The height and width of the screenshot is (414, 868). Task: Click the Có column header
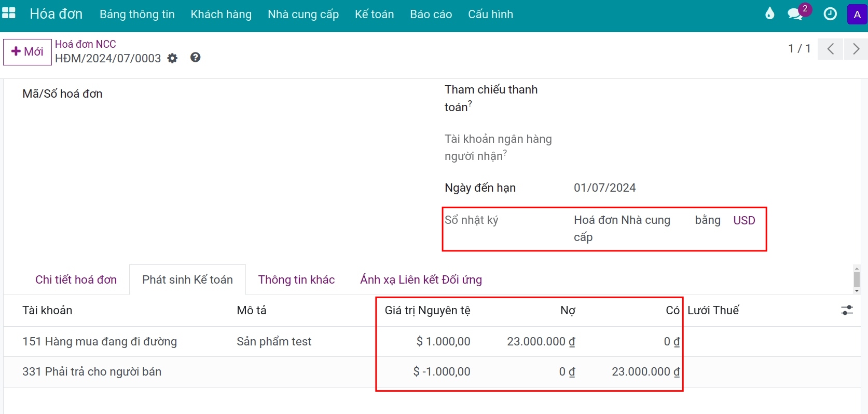(x=672, y=310)
